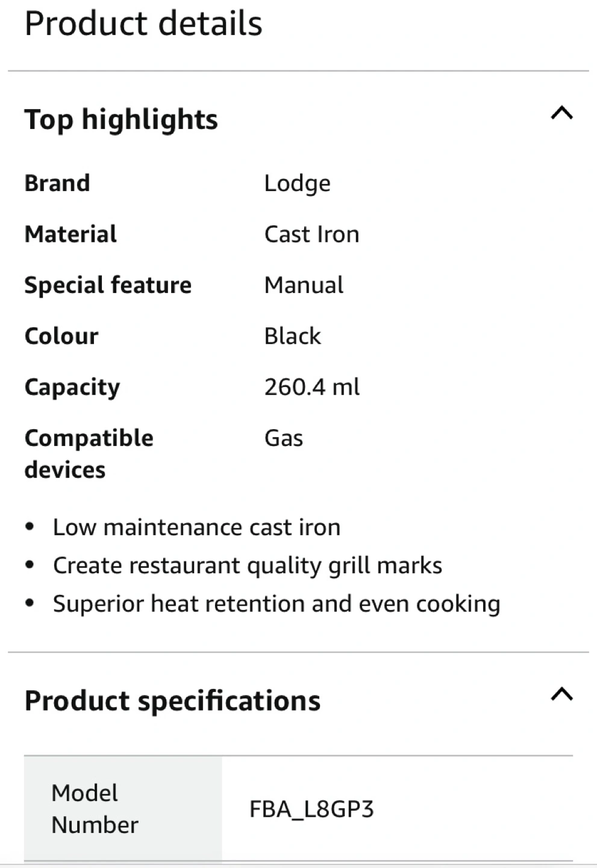Select the 260.4 ml capacity value
This screenshot has width=597, height=868.
tap(311, 387)
